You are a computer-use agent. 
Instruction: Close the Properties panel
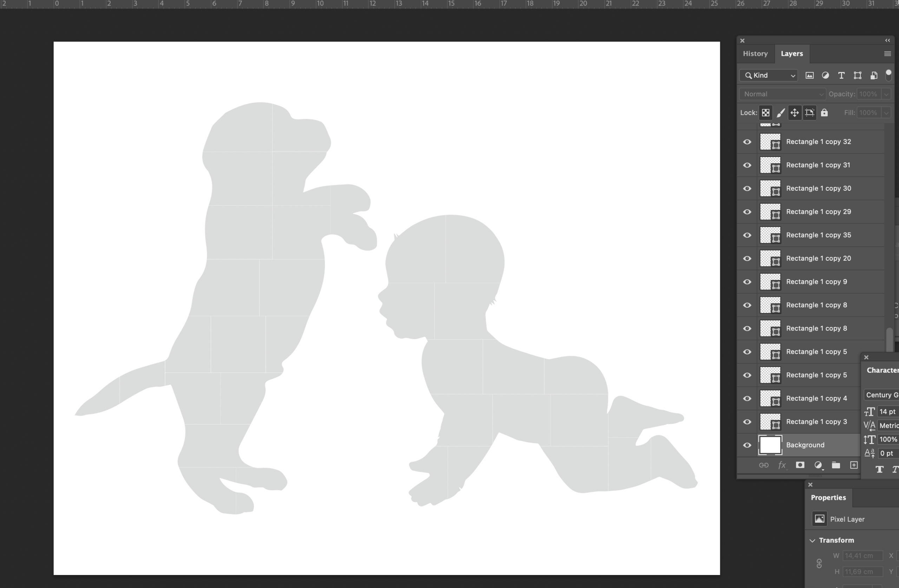click(x=810, y=484)
